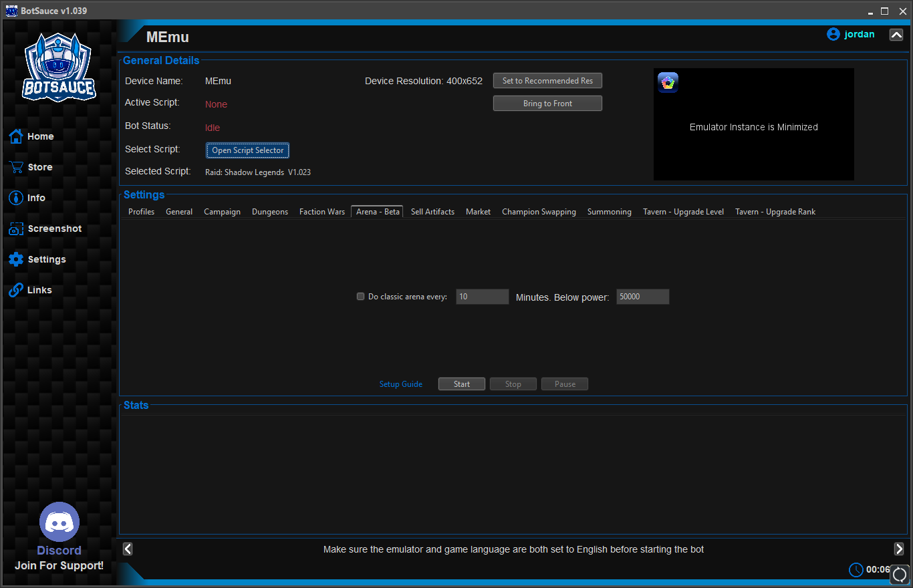Click the emulator app icon in preview
Screen dimensions: 913x588
click(x=668, y=82)
